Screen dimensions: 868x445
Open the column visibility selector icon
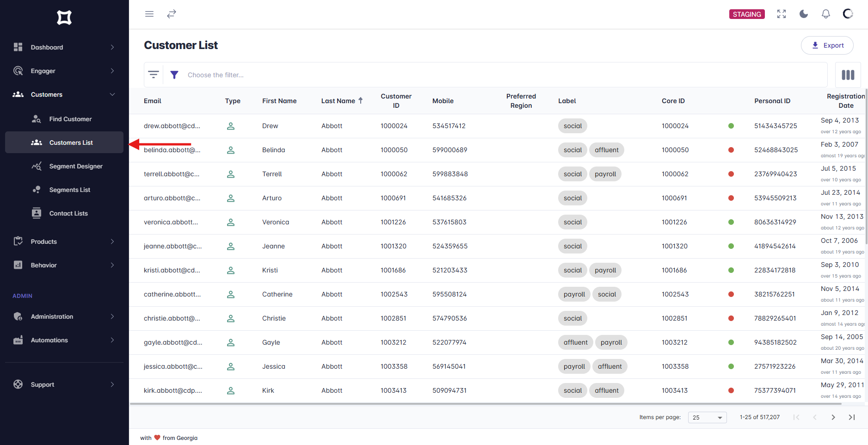[848, 74]
